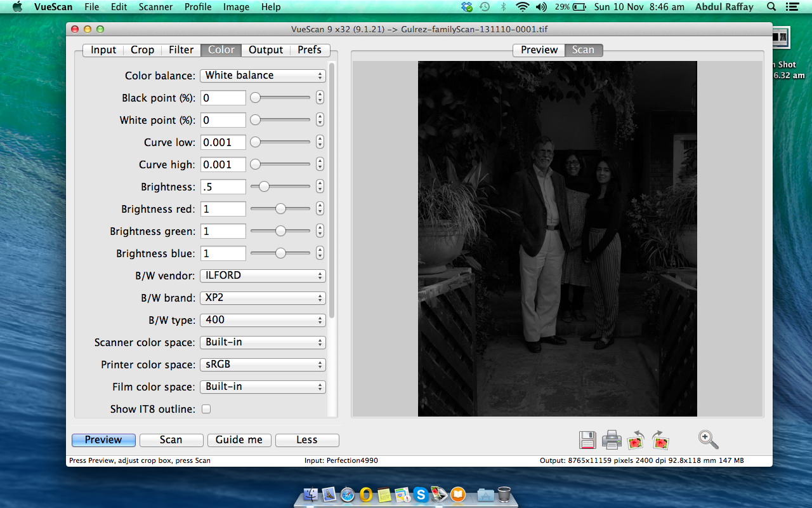
Task: Open the B/W type dropdown
Action: click(263, 320)
